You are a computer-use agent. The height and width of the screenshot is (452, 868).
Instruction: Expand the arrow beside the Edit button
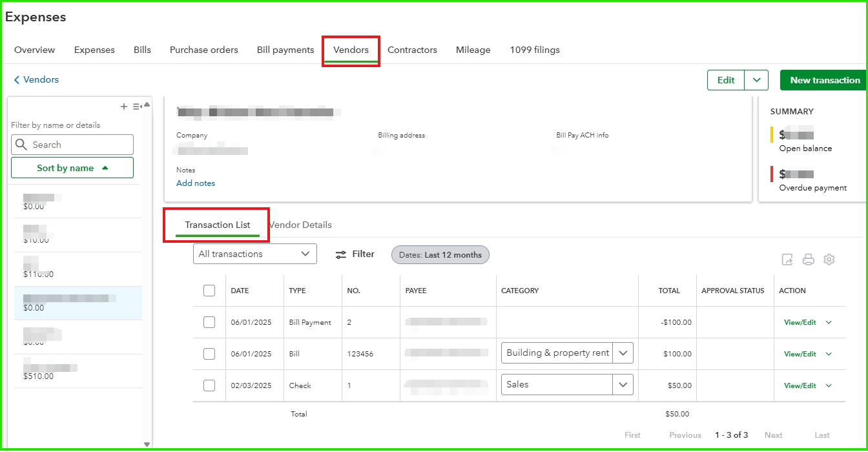click(x=756, y=80)
